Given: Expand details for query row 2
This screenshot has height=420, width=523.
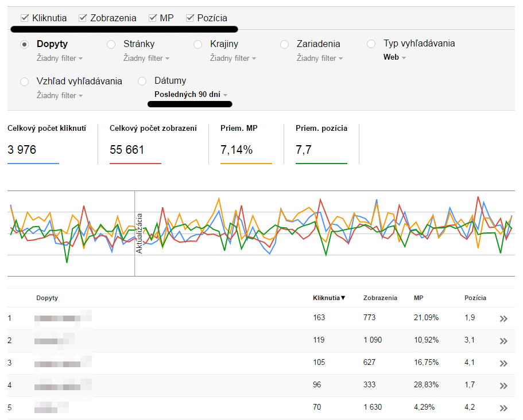Looking at the screenshot, I should coord(503,341).
